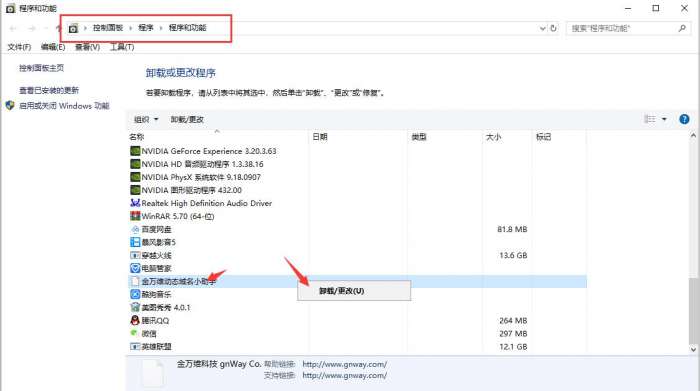Viewport: 700px width, 391px height.
Task: Click the WinRAR 5.70 program icon
Action: click(x=135, y=216)
